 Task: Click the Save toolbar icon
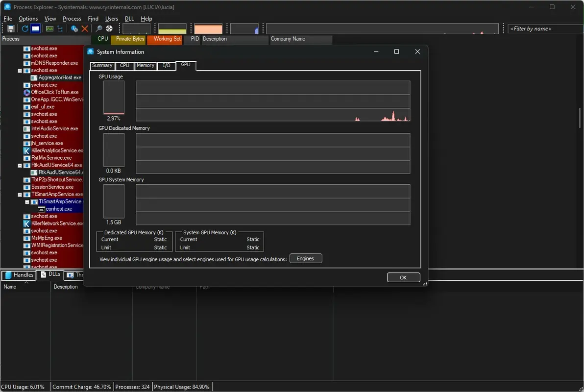[x=11, y=29]
